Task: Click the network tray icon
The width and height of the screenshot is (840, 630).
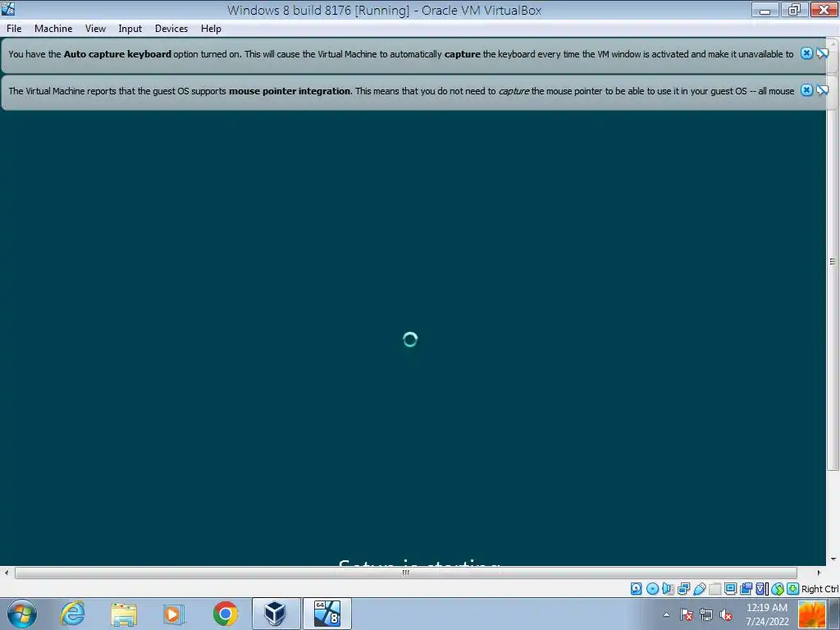Action: 706,614
